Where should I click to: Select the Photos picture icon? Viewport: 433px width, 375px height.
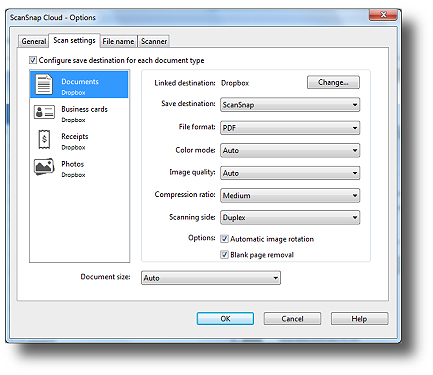(44, 167)
